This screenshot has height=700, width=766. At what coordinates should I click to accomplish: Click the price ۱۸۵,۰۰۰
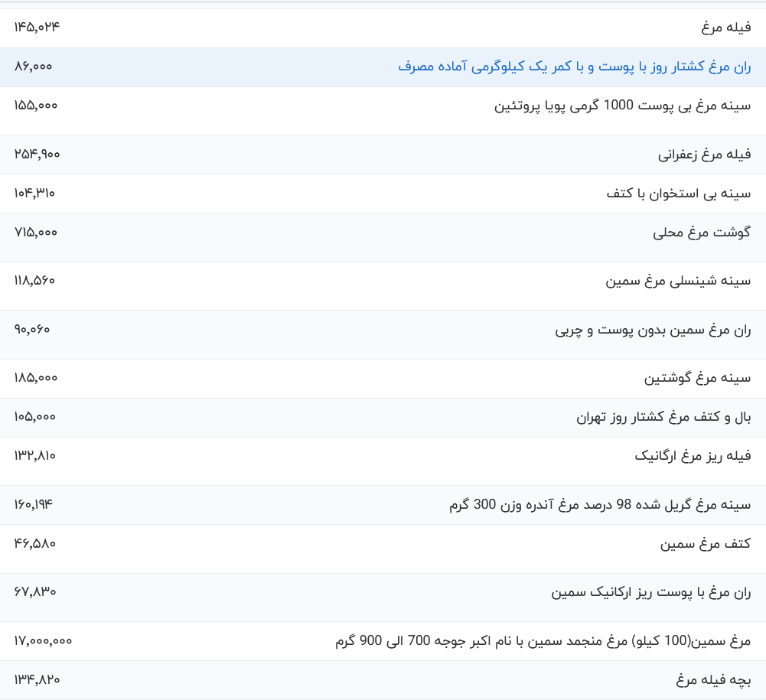click(36, 378)
